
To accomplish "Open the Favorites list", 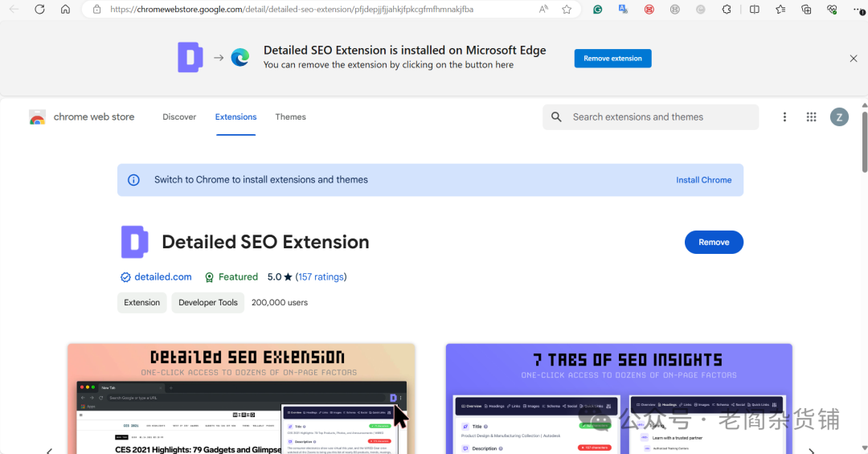I will (780, 10).
